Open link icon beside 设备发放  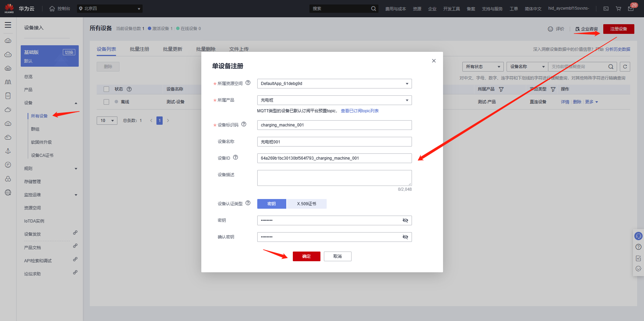coord(75,233)
